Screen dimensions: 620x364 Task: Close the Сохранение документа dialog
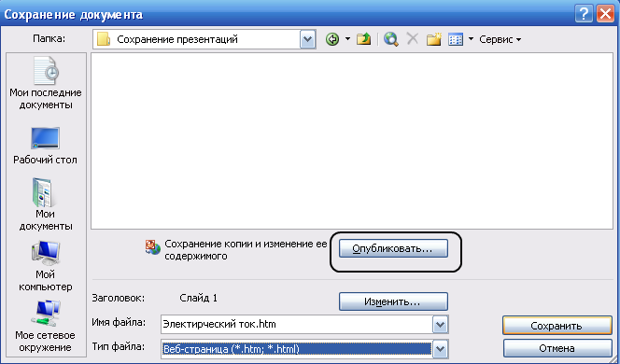pyautogui.click(x=605, y=14)
